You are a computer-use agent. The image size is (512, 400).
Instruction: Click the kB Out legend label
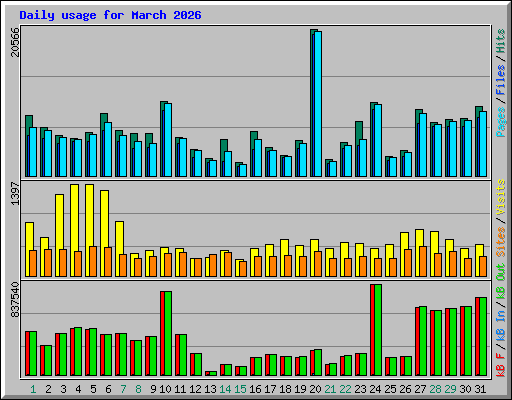501,282
